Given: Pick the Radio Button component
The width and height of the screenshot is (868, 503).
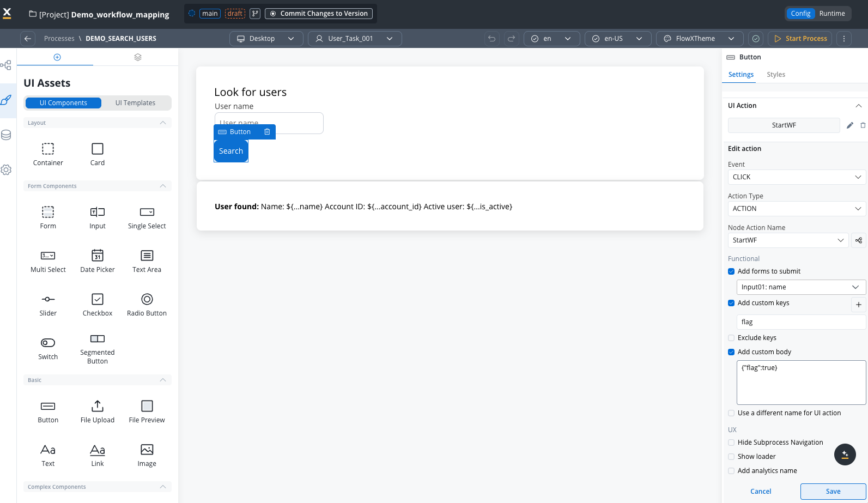Looking at the screenshot, I should (147, 305).
